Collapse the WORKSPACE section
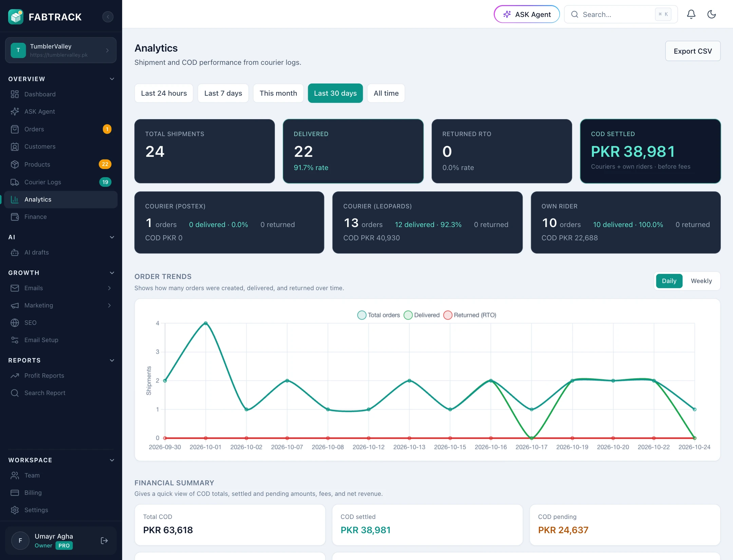The image size is (733, 560). pos(112,460)
